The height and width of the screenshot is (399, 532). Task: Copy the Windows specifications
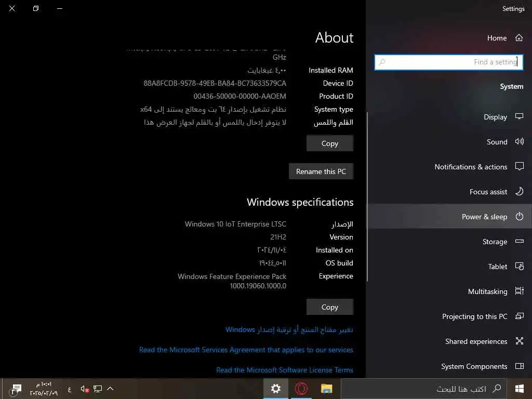pyautogui.click(x=329, y=307)
